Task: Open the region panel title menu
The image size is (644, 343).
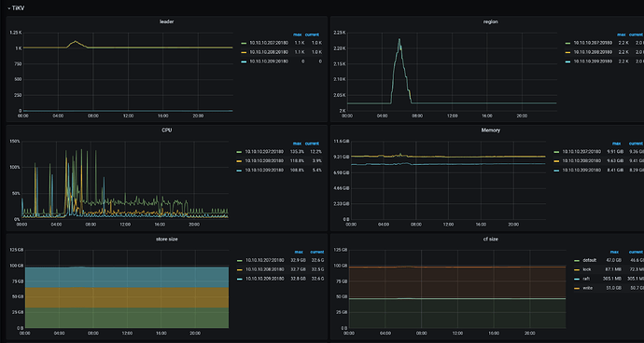Action: click(x=490, y=21)
